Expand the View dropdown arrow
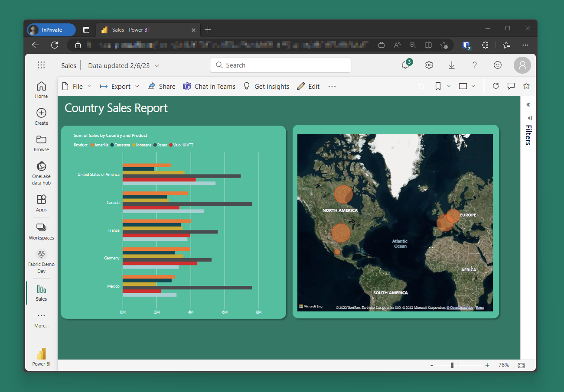The height and width of the screenshot is (392, 564). [473, 86]
